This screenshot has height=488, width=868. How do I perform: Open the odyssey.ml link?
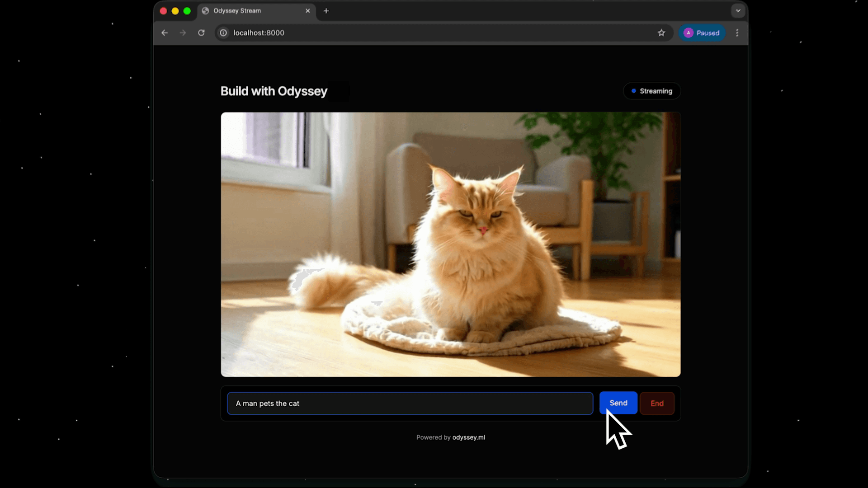pyautogui.click(x=468, y=437)
